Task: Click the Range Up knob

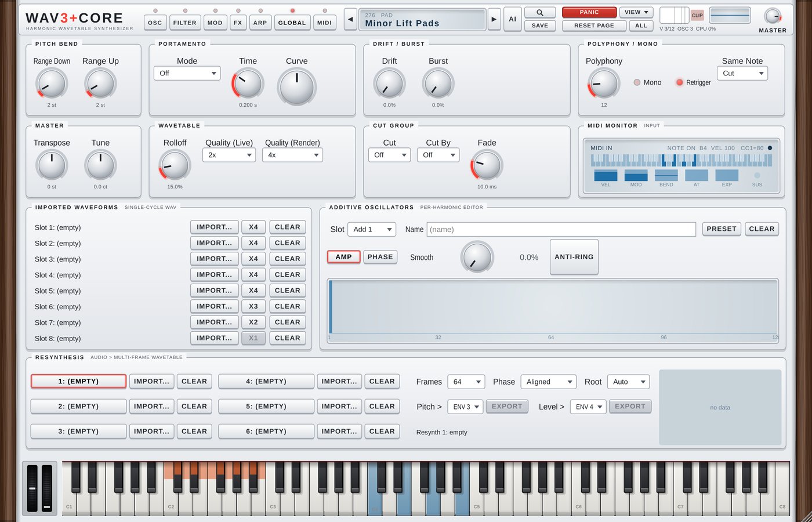Action: tap(100, 84)
